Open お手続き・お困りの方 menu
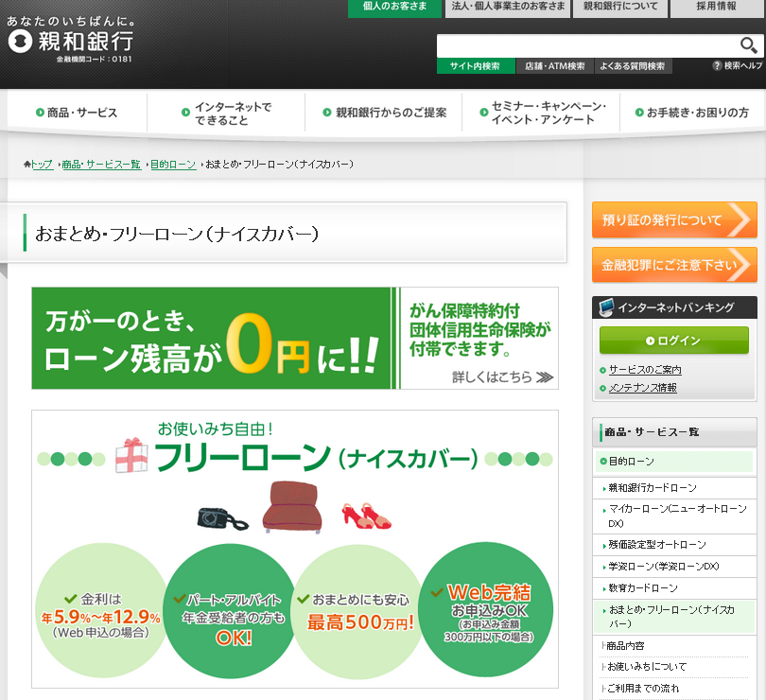The width and height of the screenshot is (766, 700). pyautogui.click(x=691, y=113)
